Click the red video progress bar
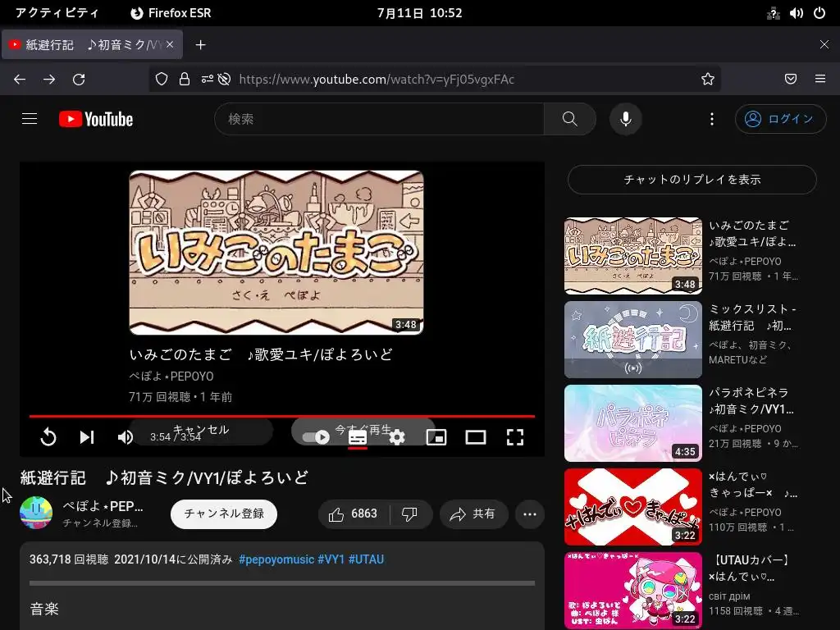 (282, 416)
